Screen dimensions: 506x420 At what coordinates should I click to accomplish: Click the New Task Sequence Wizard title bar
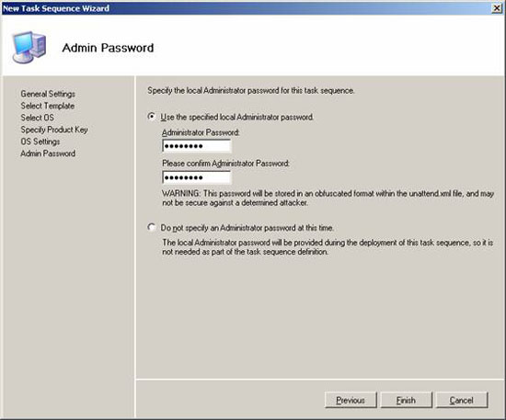pos(246,8)
